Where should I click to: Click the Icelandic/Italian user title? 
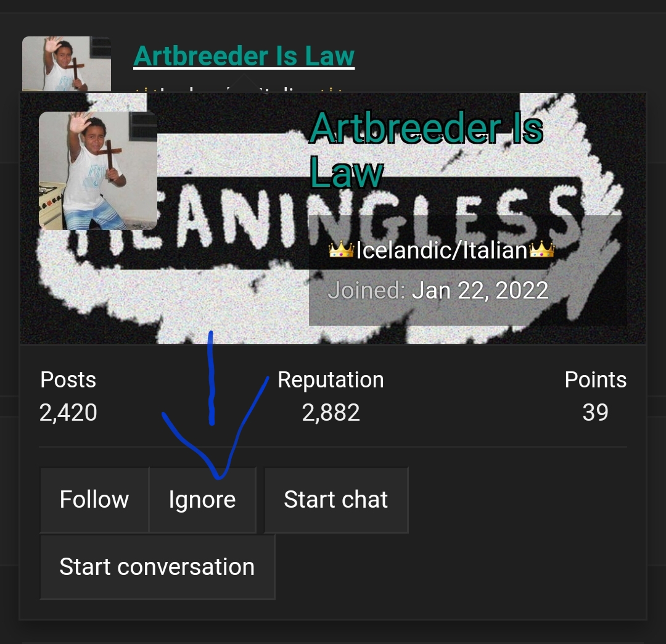(x=442, y=250)
